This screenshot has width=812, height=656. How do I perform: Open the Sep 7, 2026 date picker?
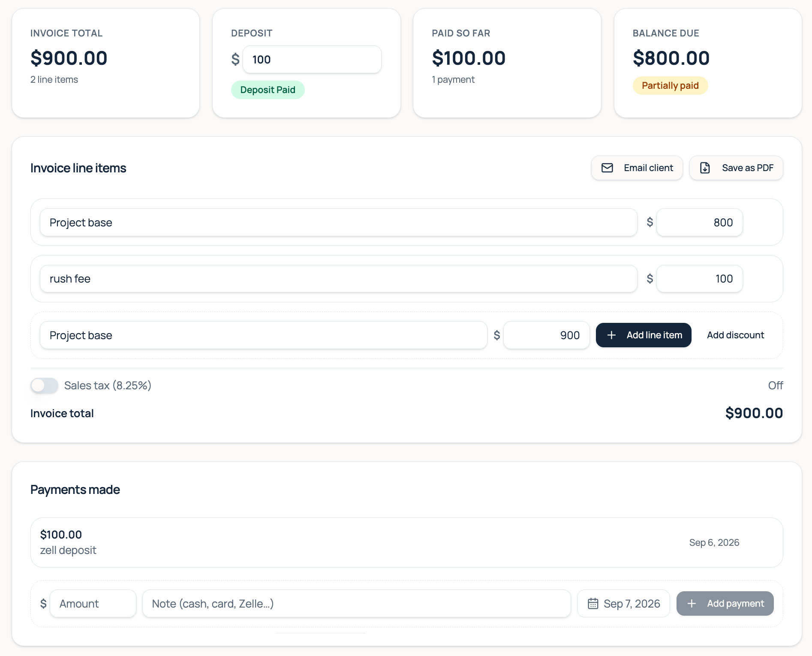(623, 604)
